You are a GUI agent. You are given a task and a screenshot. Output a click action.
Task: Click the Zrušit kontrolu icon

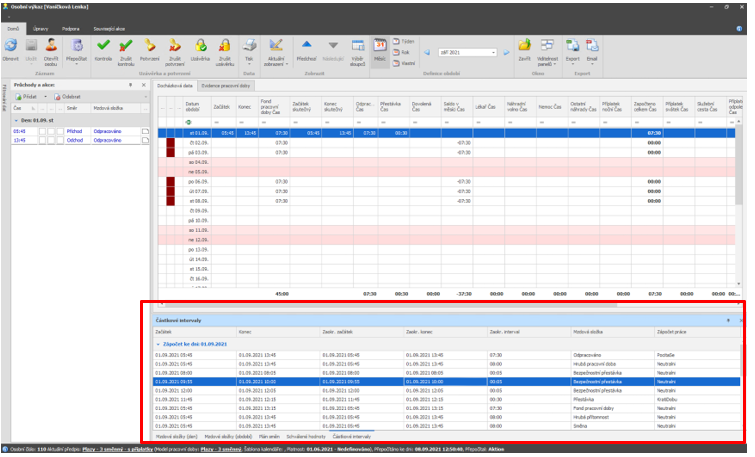(x=126, y=46)
